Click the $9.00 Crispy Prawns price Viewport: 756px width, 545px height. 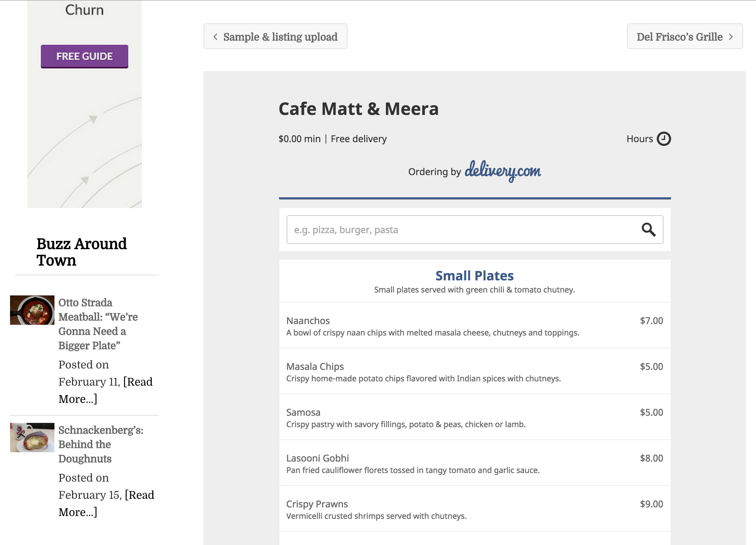pyautogui.click(x=651, y=504)
